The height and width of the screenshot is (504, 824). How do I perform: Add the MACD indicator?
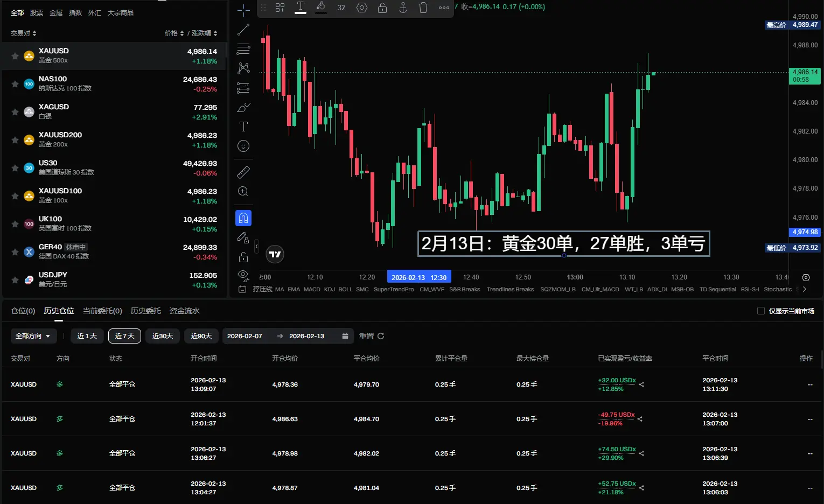[x=312, y=289]
